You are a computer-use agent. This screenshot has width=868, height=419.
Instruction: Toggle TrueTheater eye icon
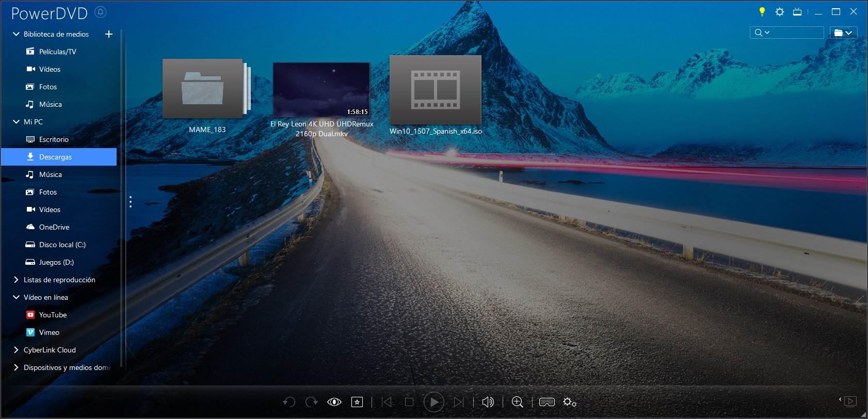tap(334, 402)
